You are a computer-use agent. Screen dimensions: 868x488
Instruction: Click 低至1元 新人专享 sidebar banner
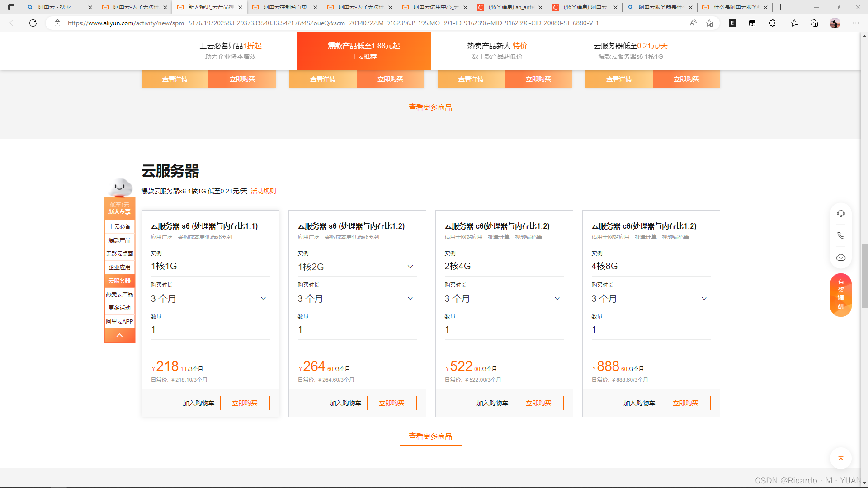(x=119, y=208)
